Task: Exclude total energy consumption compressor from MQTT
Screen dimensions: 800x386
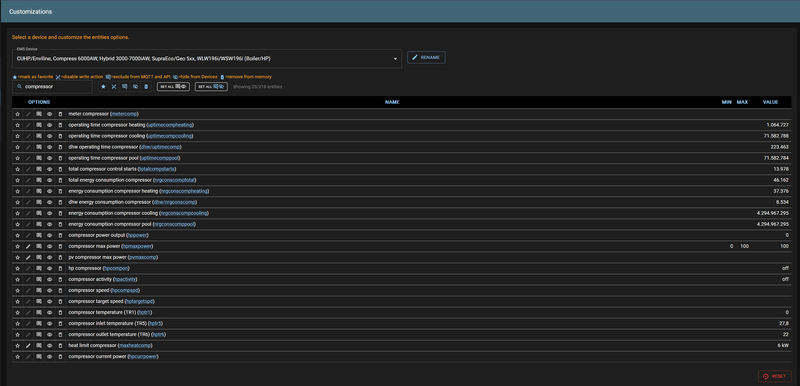Action: click(39, 180)
